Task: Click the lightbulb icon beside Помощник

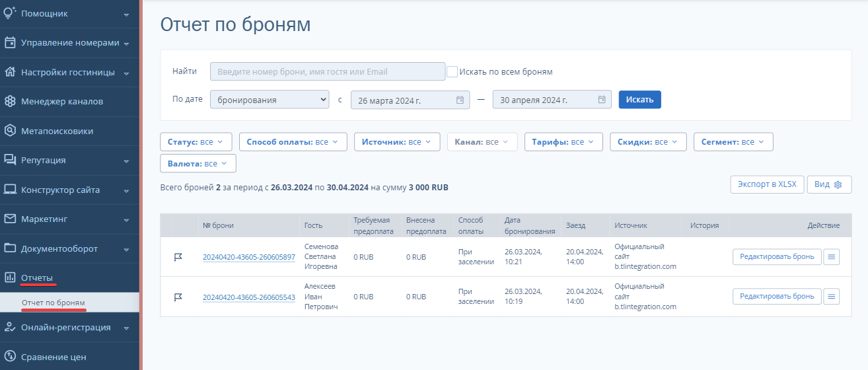Action: click(x=10, y=13)
